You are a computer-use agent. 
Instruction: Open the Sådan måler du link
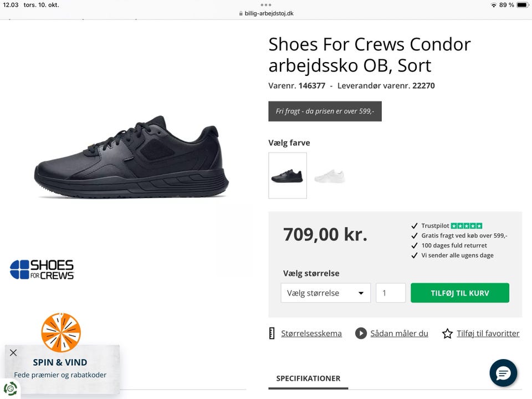coord(399,334)
